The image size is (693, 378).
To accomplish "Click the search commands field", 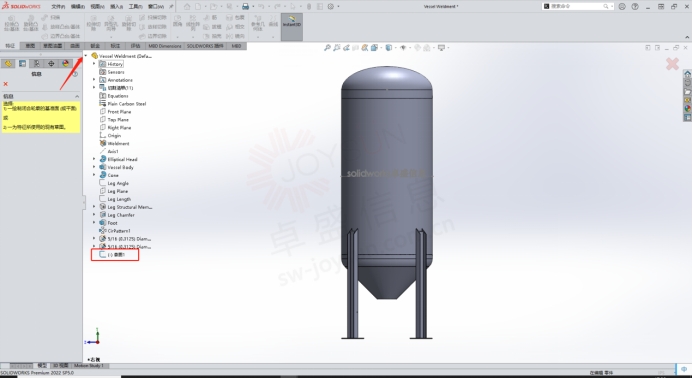I will [578, 6].
